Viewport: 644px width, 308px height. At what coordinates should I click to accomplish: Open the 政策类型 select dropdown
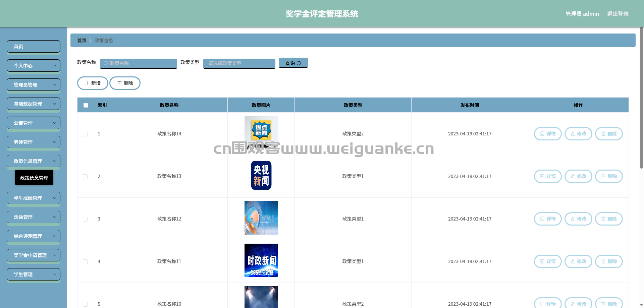(239, 63)
